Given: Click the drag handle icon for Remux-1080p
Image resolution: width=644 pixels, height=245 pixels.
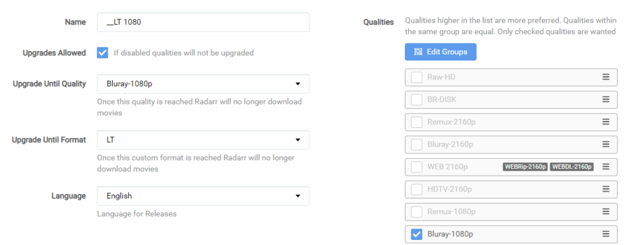Looking at the screenshot, I should click(x=606, y=211).
